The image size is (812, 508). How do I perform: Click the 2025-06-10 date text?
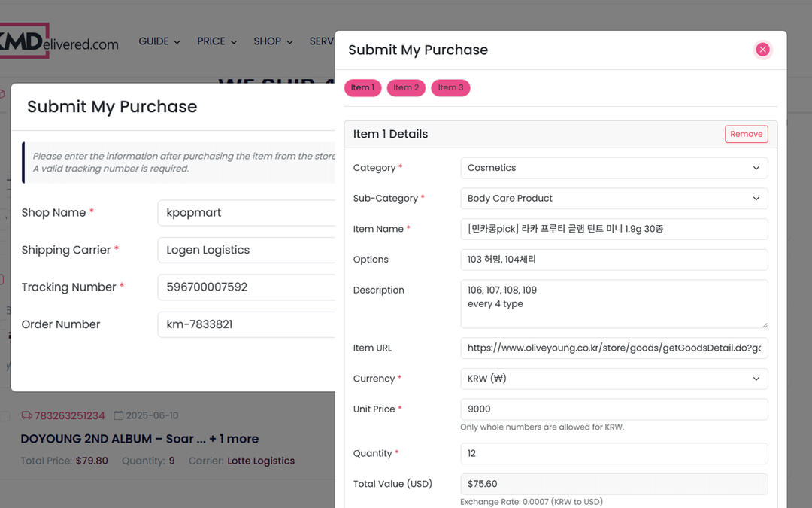click(152, 415)
